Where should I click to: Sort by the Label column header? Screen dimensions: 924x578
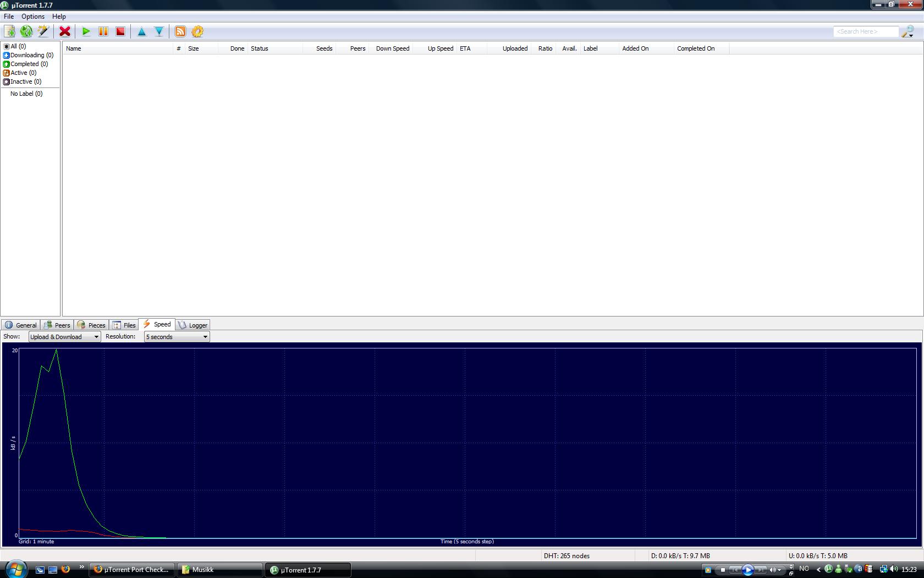point(600,48)
